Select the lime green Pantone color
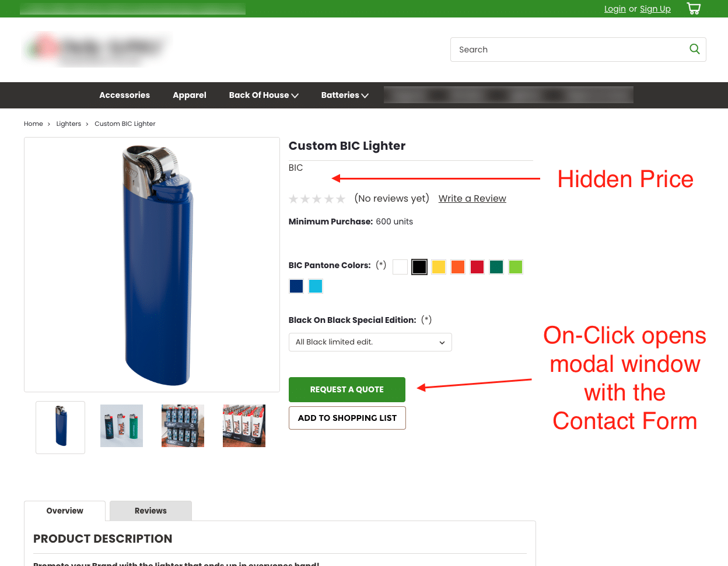 (x=516, y=267)
